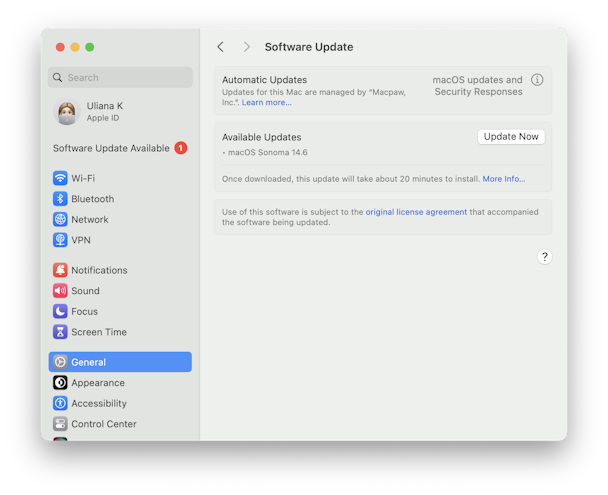Open original license agreement link

tap(416, 212)
